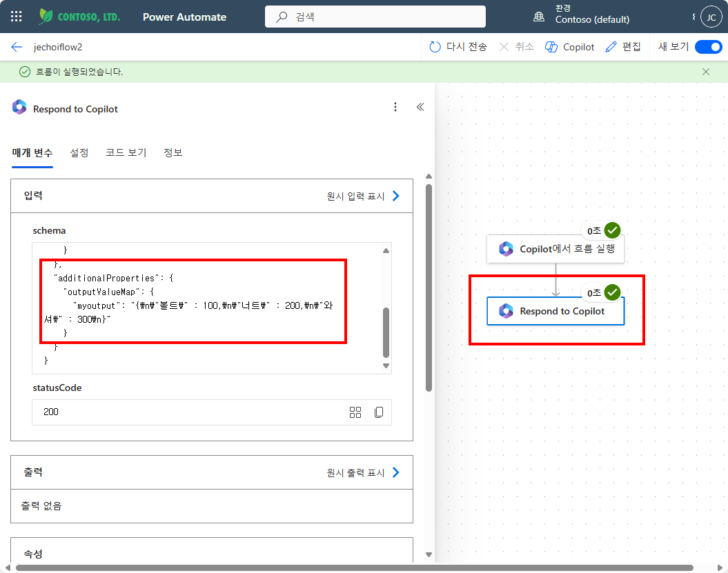The image size is (728, 573).
Task: Go back using the left arrow
Action: (17, 47)
